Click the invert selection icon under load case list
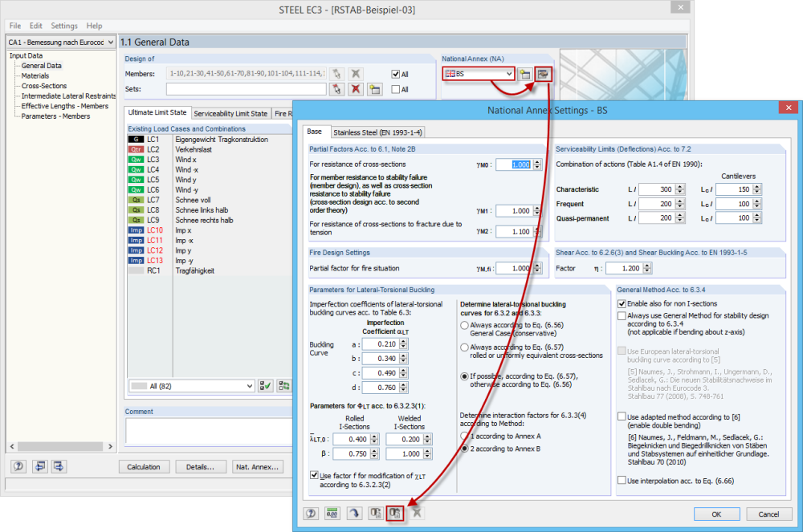 coord(283,386)
